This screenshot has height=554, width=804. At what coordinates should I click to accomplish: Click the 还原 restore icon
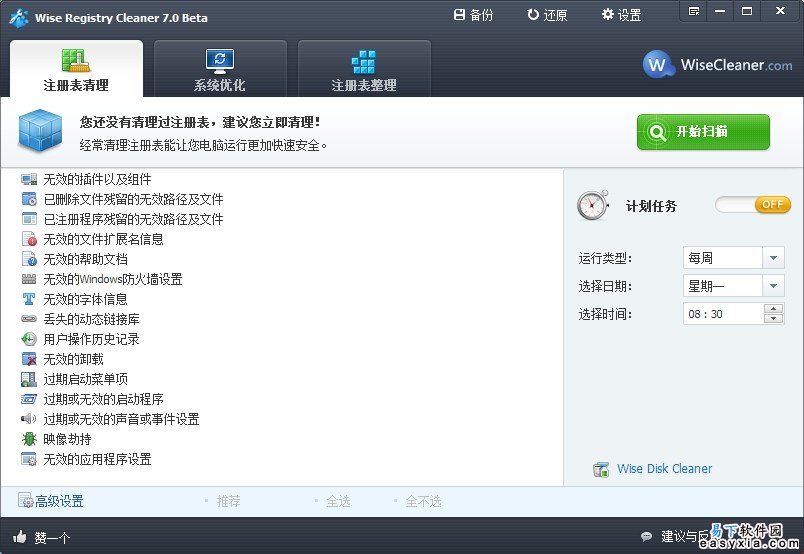(x=533, y=14)
